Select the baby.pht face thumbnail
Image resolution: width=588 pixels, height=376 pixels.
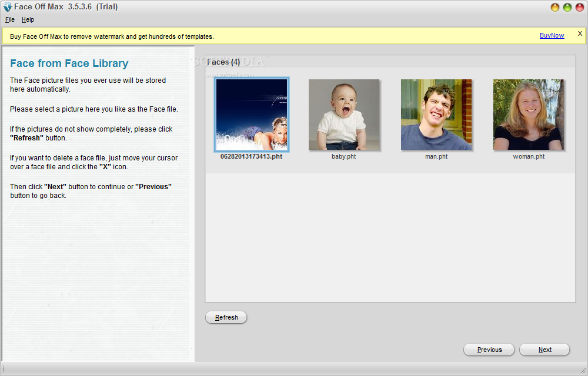click(344, 115)
